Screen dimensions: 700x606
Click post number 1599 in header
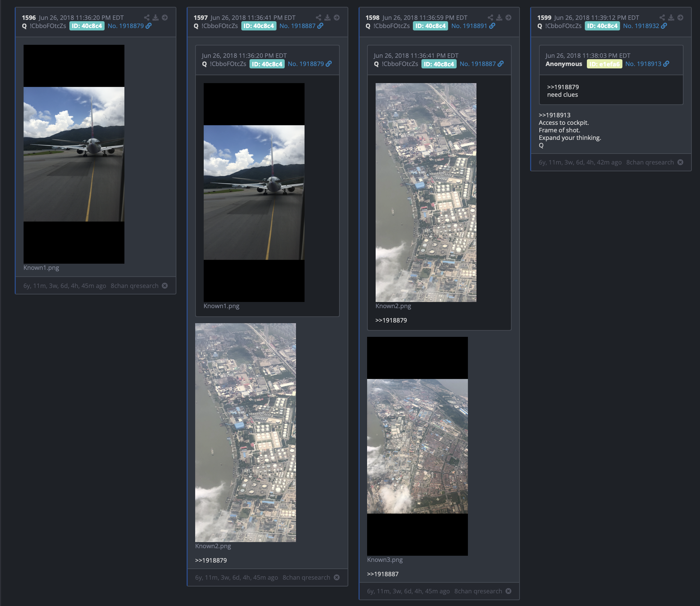(x=544, y=18)
